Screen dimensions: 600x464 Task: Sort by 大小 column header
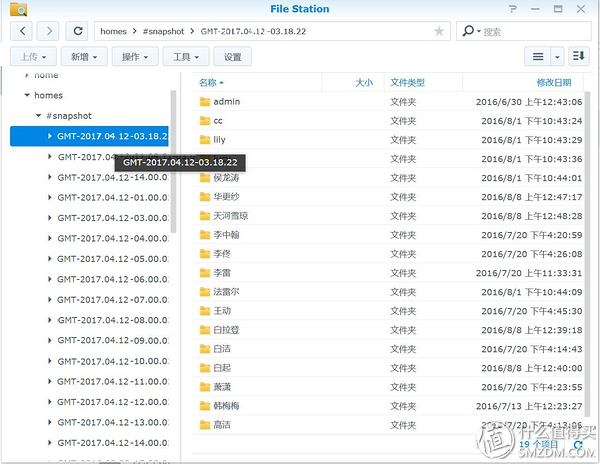(353, 82)
